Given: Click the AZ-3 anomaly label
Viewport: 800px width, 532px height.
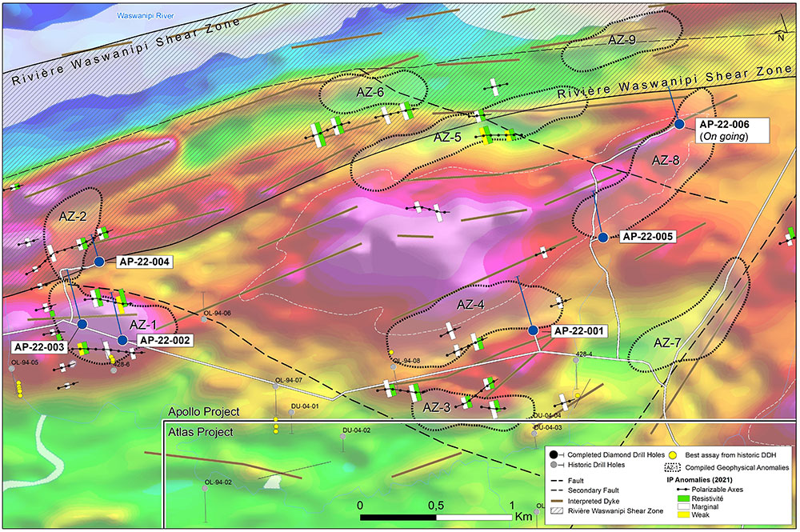Looking at the screenshot, I should coord(437,407).
